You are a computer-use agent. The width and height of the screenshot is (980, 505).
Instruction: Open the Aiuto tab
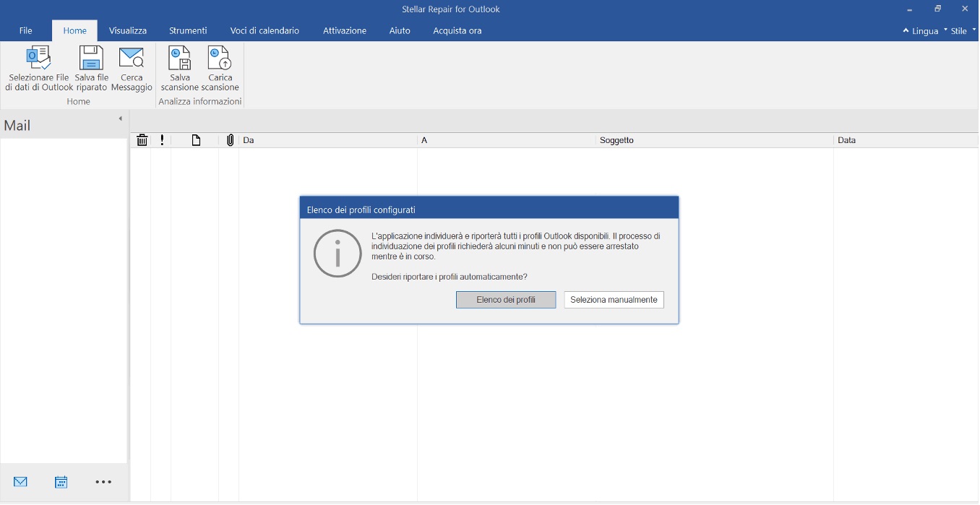coord(400,30)
